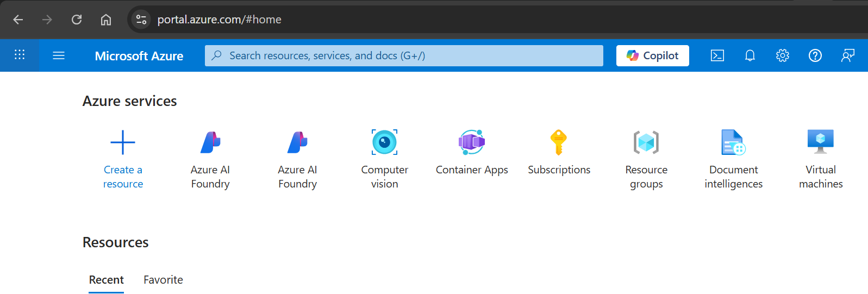Reload the page using browser refresh
This screenshot has width=868, height=294.
[x=77, y=20]
